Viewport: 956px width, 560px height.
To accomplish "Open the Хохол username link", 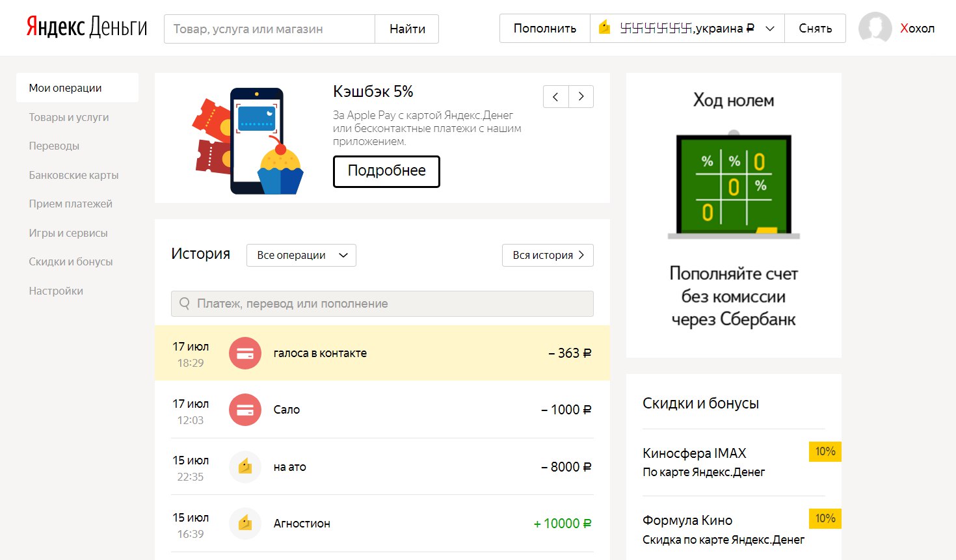I will [x=917, y=28].
